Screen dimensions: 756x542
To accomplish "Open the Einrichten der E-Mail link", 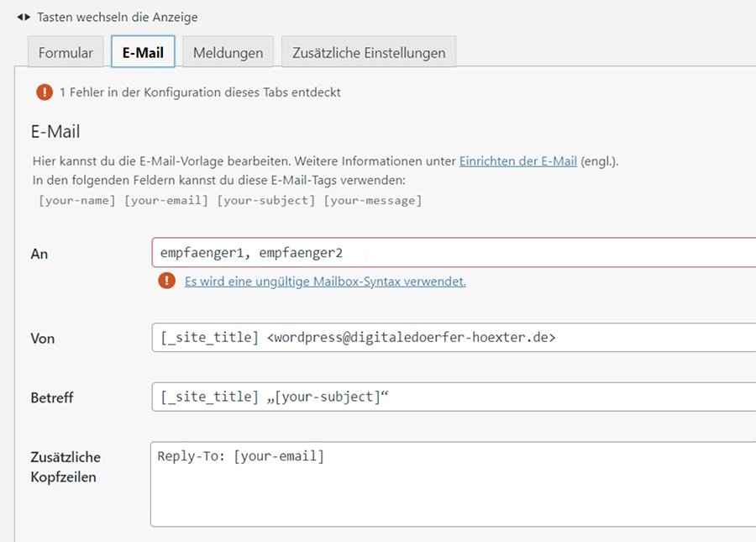I will [x=517, y=161].
